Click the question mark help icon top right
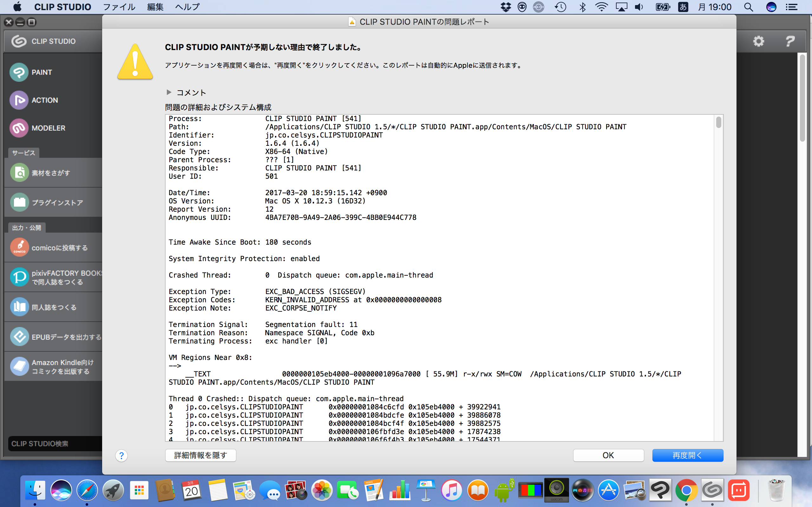 [790, 41]
